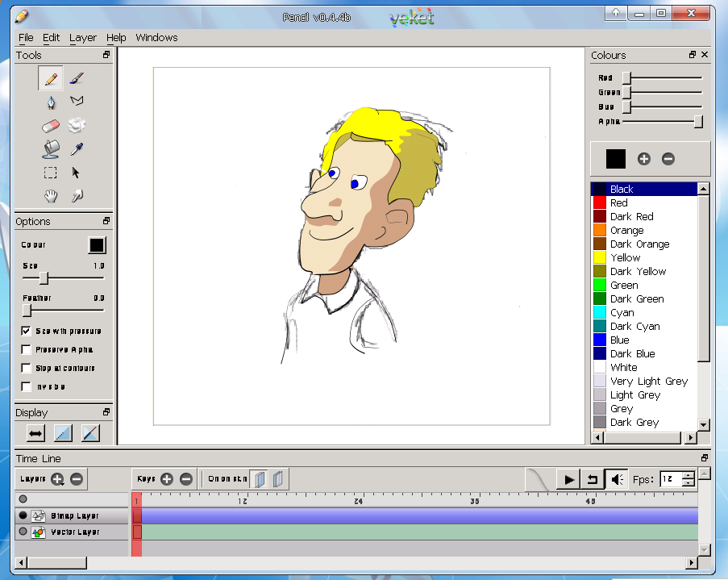Toggle previous onion skin button
This screenshot has height=580, width=728.
(260, 479)
